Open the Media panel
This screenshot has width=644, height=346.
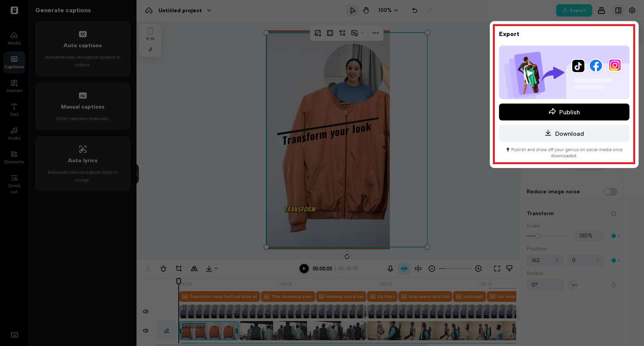[14, 38]
